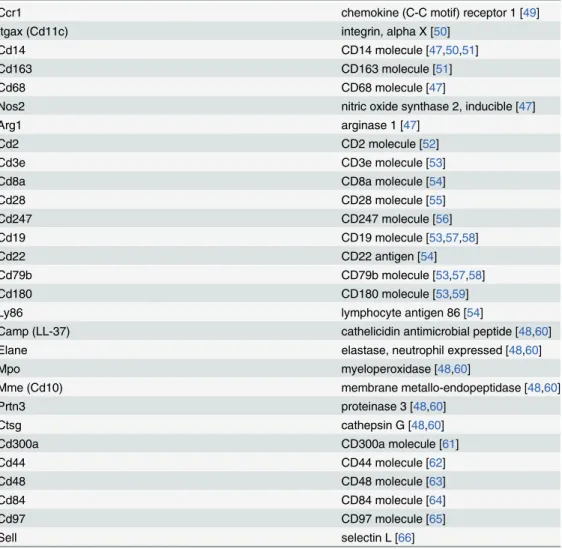Viewport: 562px width, 549px height.
Task: Open reference 51 beside CD163 molecule
Action: click(442, 69)
